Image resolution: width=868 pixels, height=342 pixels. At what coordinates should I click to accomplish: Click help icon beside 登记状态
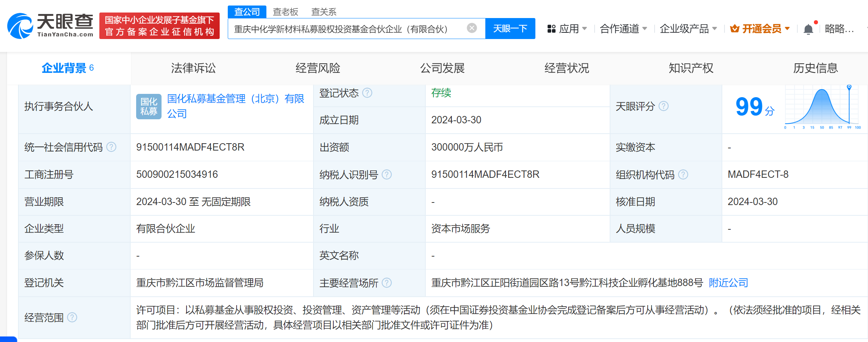(x=366, y=93)
